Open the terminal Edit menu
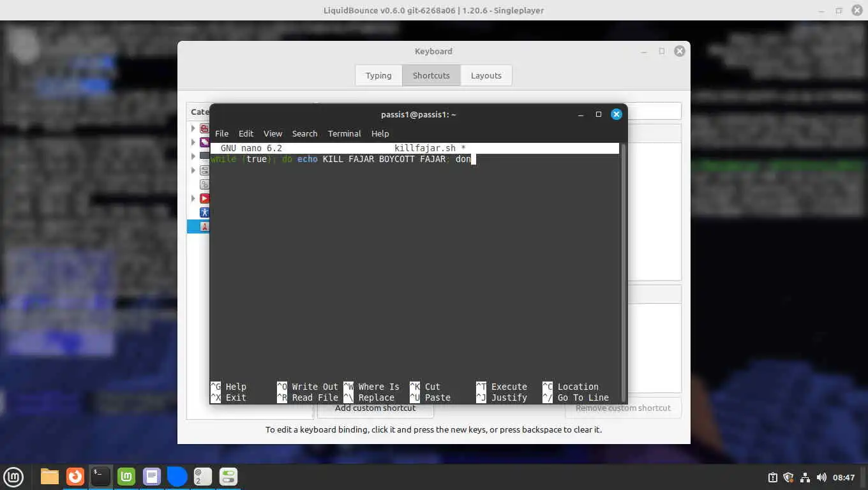868x490 pixels. tap(246, 133)
